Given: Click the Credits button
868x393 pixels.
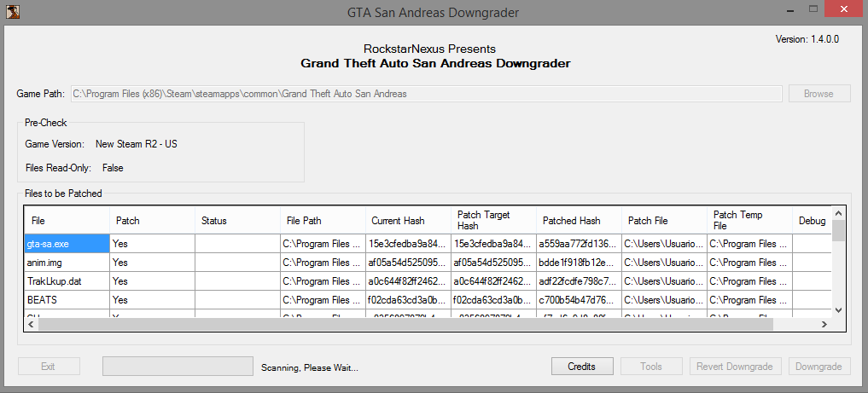Looking at the screenshot, I should (582, 367).
